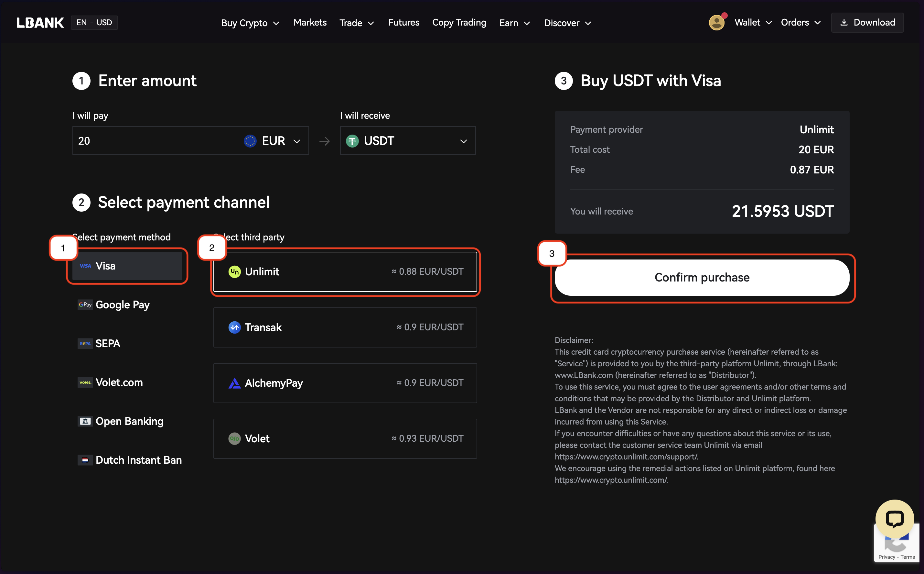Screen dimensions: 924x574
Task: Select Google Pay payment method
Action: (127, 305)
